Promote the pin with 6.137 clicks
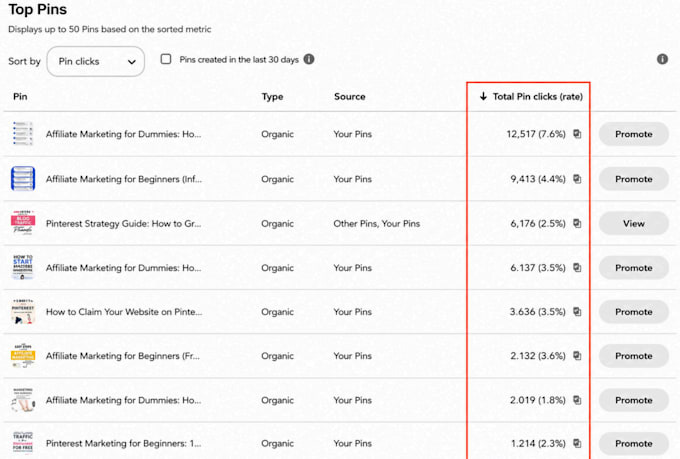This screenshot has width=680, height=459. [x=634, y=268]
